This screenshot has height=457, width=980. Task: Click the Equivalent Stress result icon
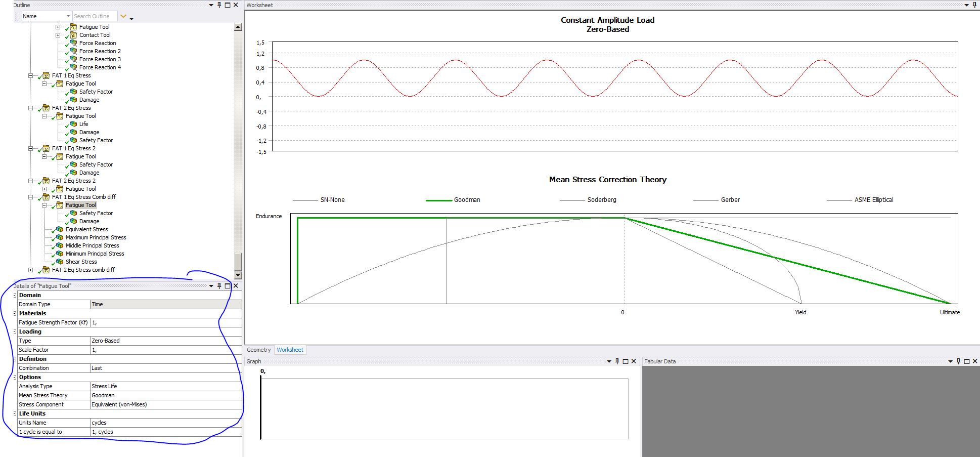[60, 229]
